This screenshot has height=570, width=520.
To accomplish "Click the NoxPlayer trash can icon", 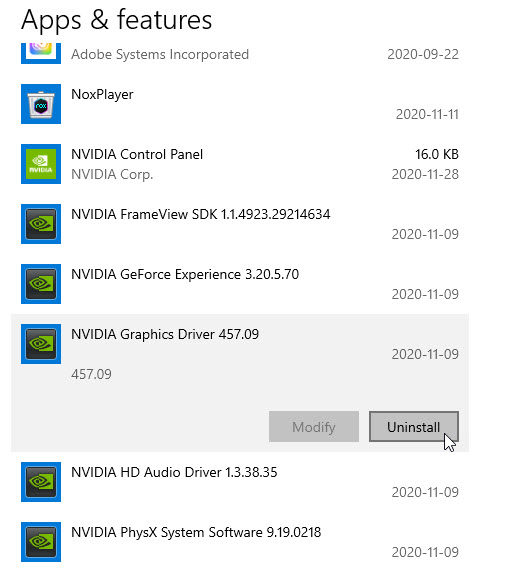I will pos(41,104).
